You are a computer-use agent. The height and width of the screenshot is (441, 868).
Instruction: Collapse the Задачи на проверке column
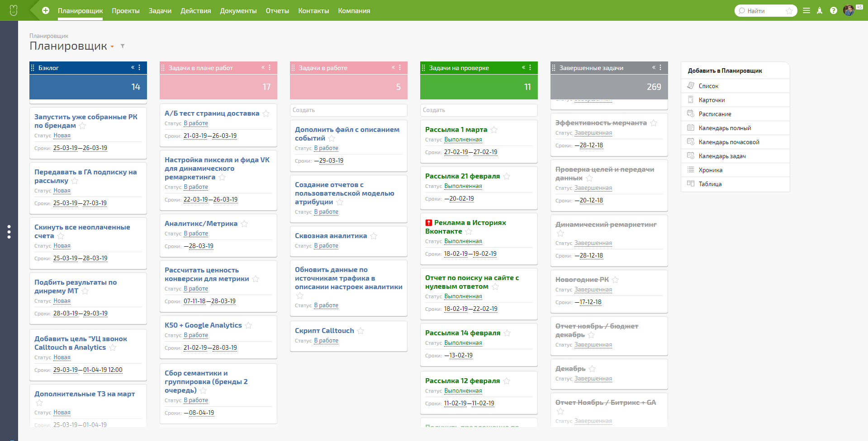tap(523, 67)
